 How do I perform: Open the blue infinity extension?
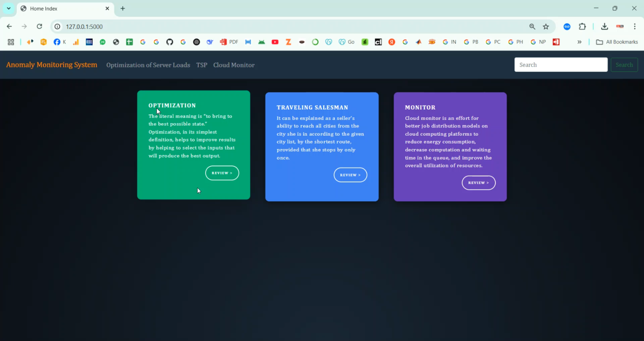point(567,27)
